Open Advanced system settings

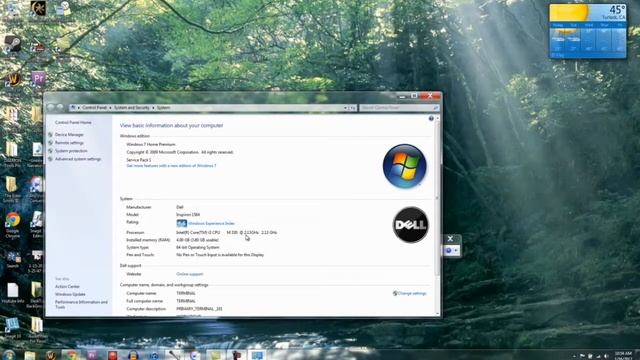point(78,159)
